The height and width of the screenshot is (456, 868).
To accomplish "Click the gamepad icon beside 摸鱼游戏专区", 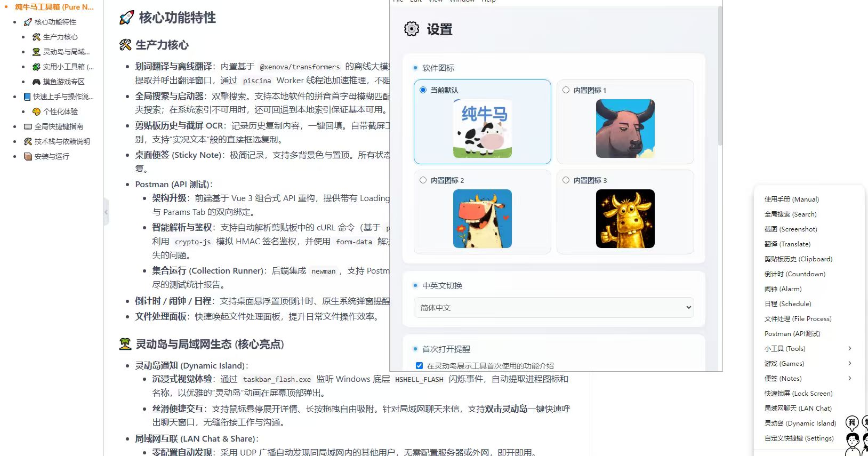I will [x=37, y=82].
